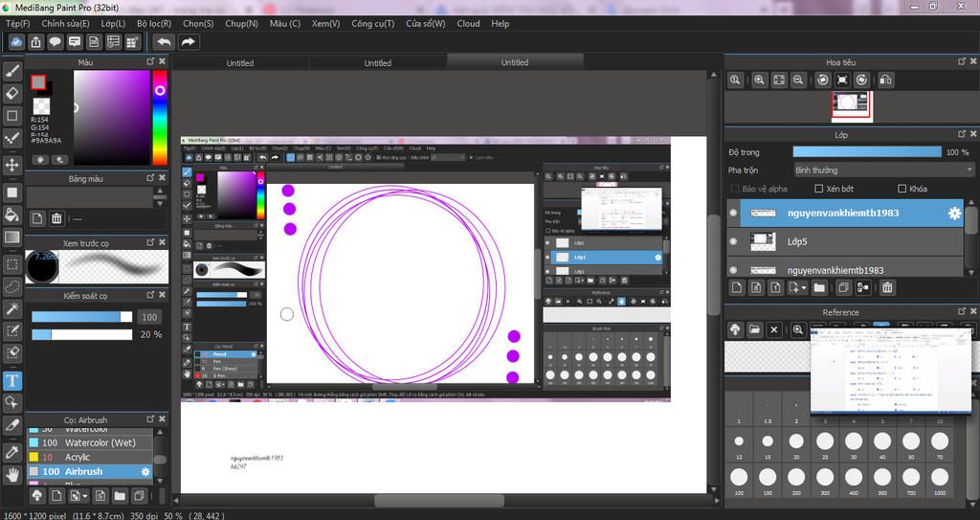Click the brush size value box 100
Viewport: 980px width, 520px height.
[149, 317]
